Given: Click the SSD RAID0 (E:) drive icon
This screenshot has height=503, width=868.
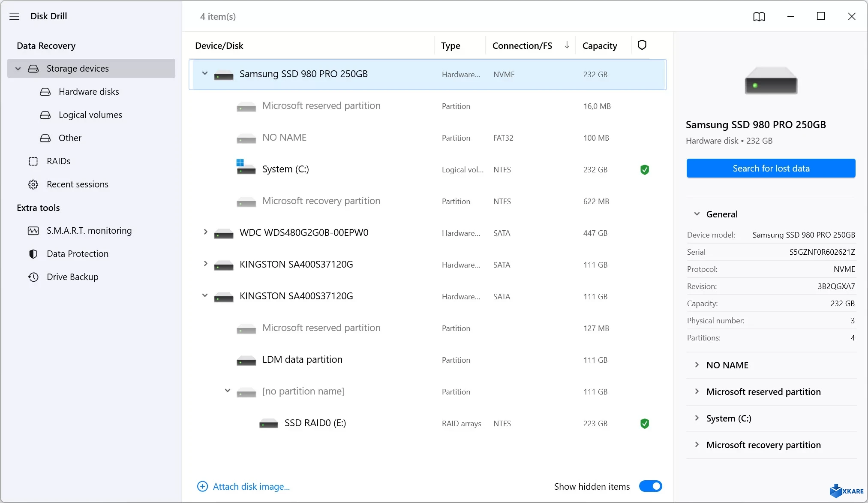Looking at the screenshot, I should pos(269,424).
